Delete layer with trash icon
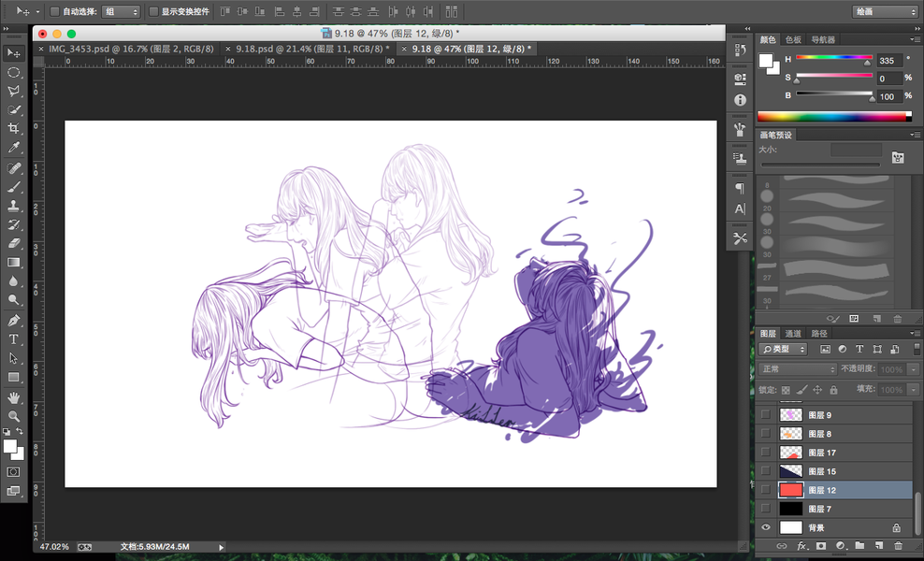 click(x=898, y=546)
